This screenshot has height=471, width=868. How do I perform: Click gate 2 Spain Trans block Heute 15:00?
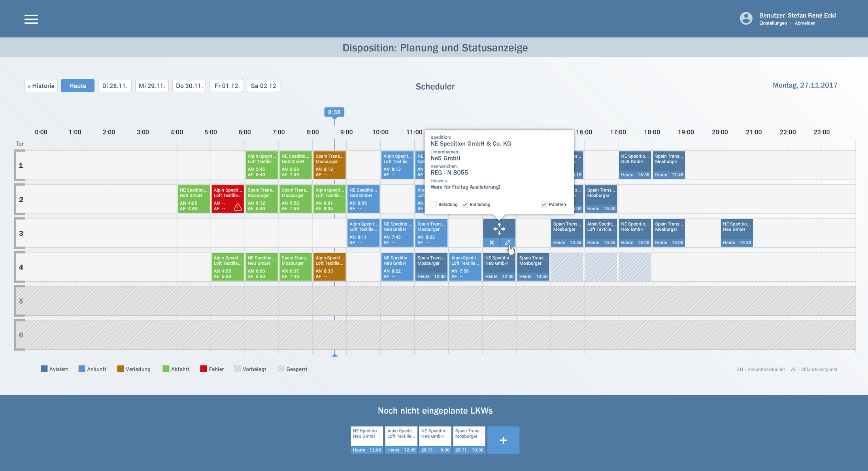[x=601, y=199]
